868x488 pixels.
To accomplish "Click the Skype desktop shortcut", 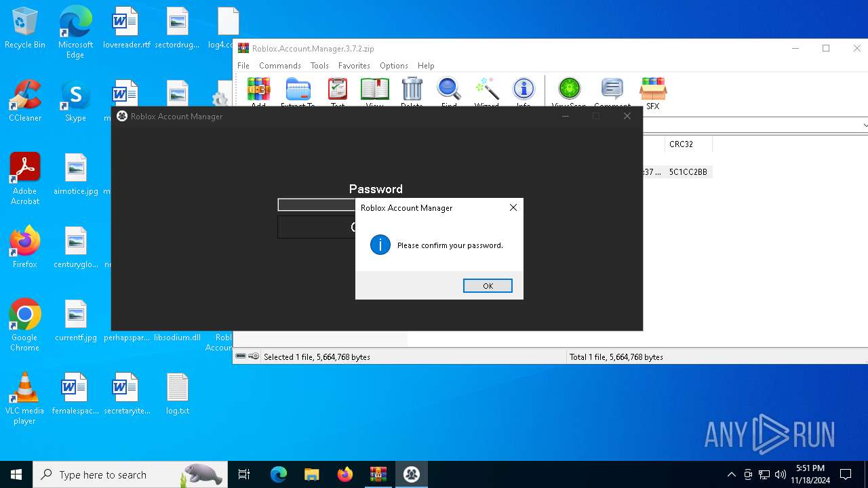I will point(75,102).
